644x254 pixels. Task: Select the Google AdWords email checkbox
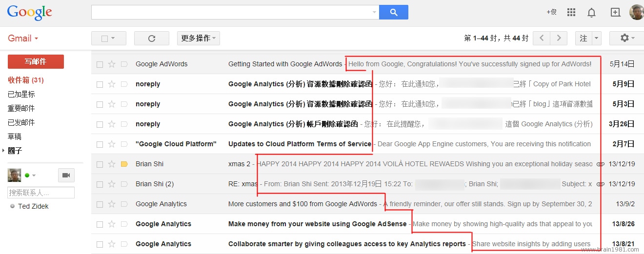pos(100,64)
